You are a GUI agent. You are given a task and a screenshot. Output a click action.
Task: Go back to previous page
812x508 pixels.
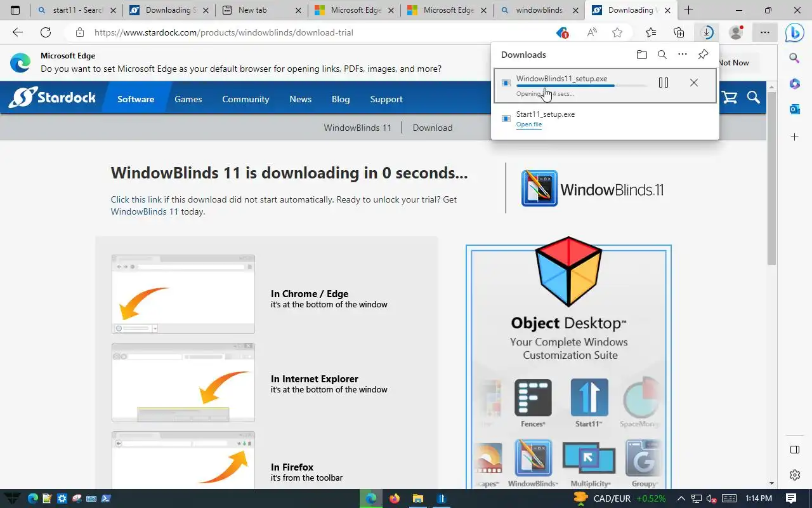click(18, 32)
